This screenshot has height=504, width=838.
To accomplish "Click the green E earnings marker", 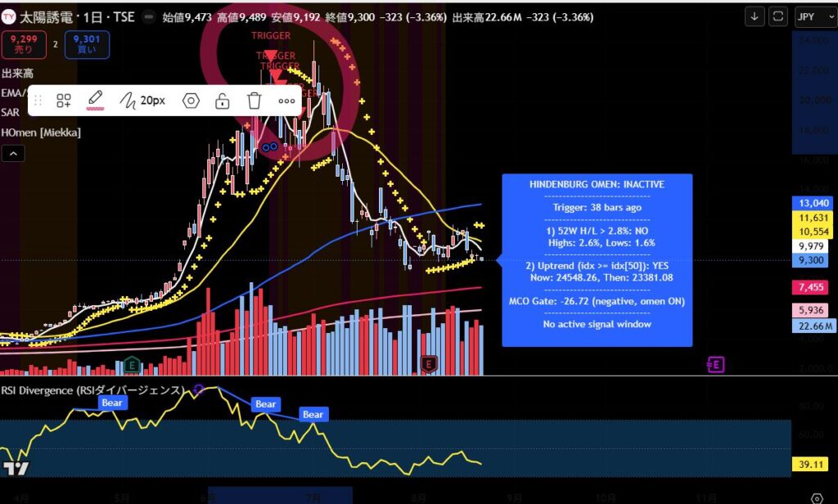I will [132, 365].
